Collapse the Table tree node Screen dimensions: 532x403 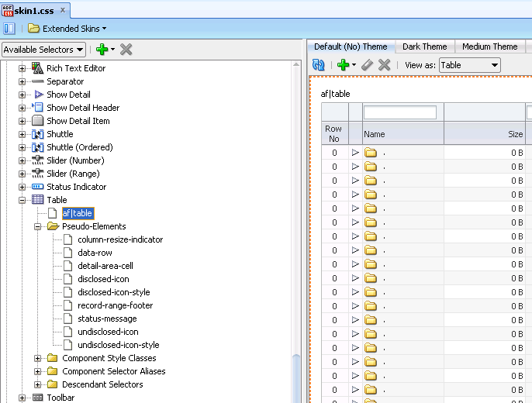pos(22,201)
